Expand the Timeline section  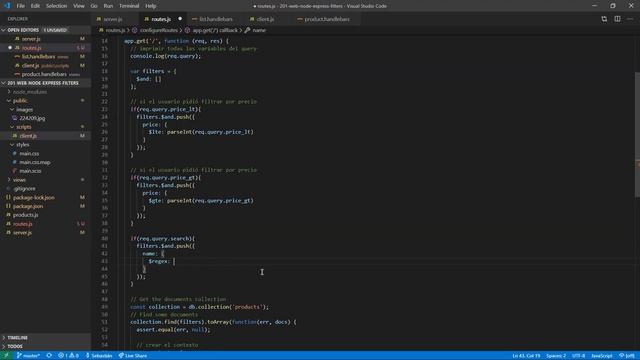(x=45, y=338)
